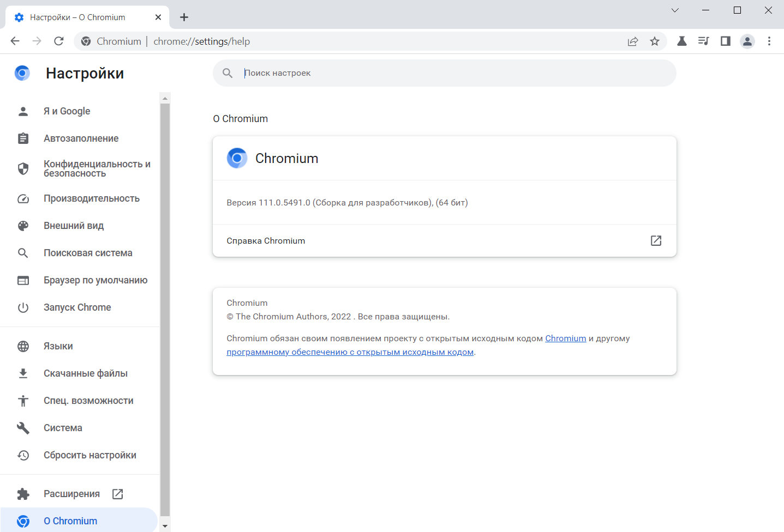Click the Chromium logo in the about card

click(237, 158)
